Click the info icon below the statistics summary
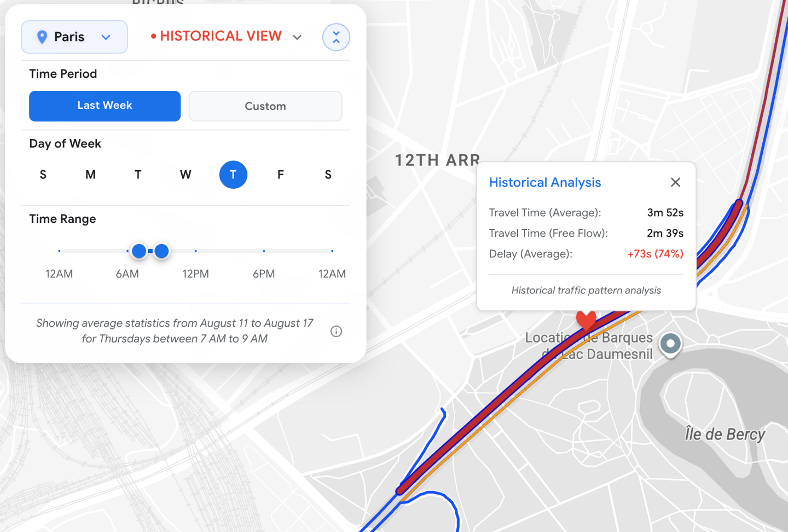The image size is (788, 532). coord(336,331)
